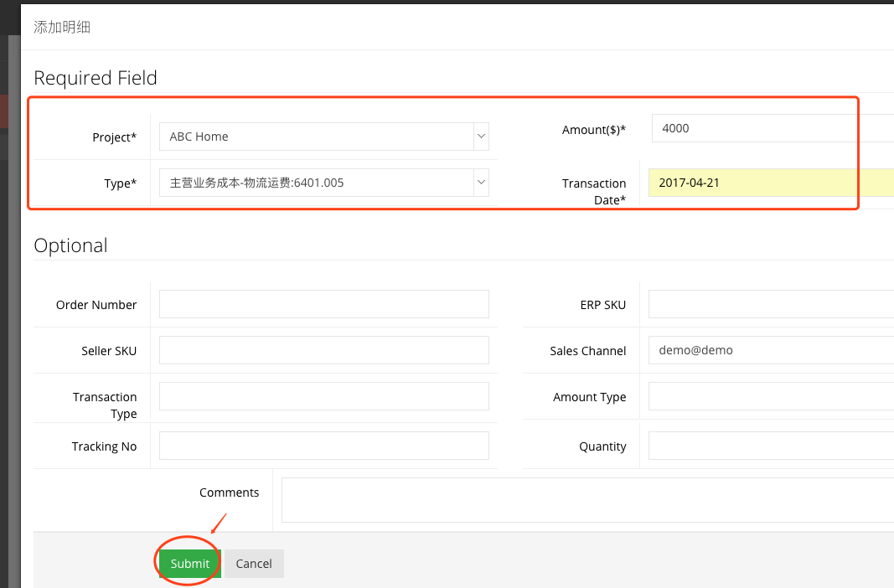This screenshot has height=588, width=894.
Task: Click the Project* label
Action: (x=115, y=137)
